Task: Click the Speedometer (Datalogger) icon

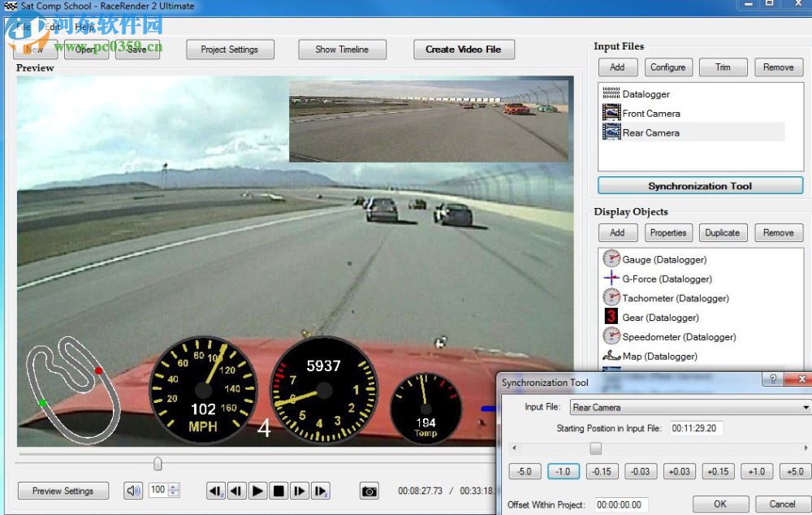Action: 611,336
